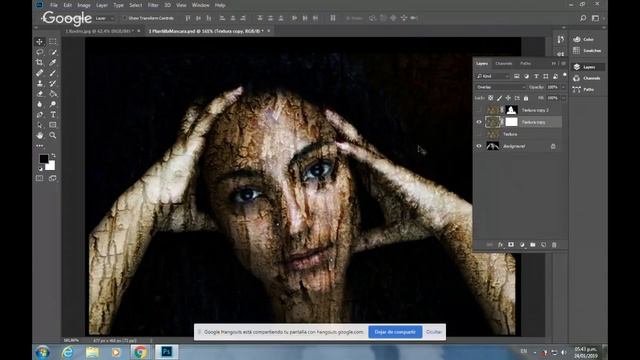Open the Auto-Select Layer dropdown
640x360 pixels.
point(104,18)
